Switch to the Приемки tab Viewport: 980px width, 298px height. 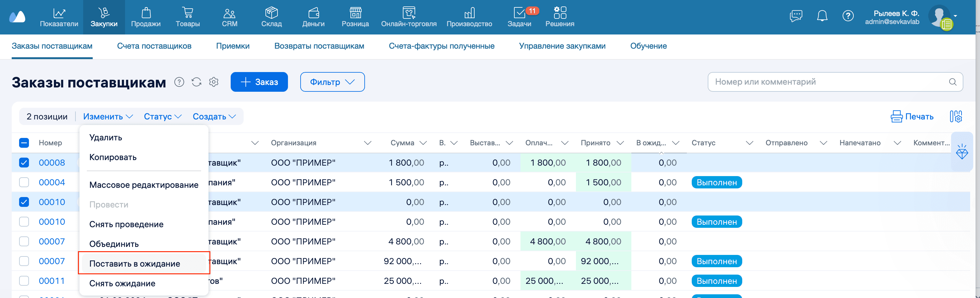click(x=233, y=46)
